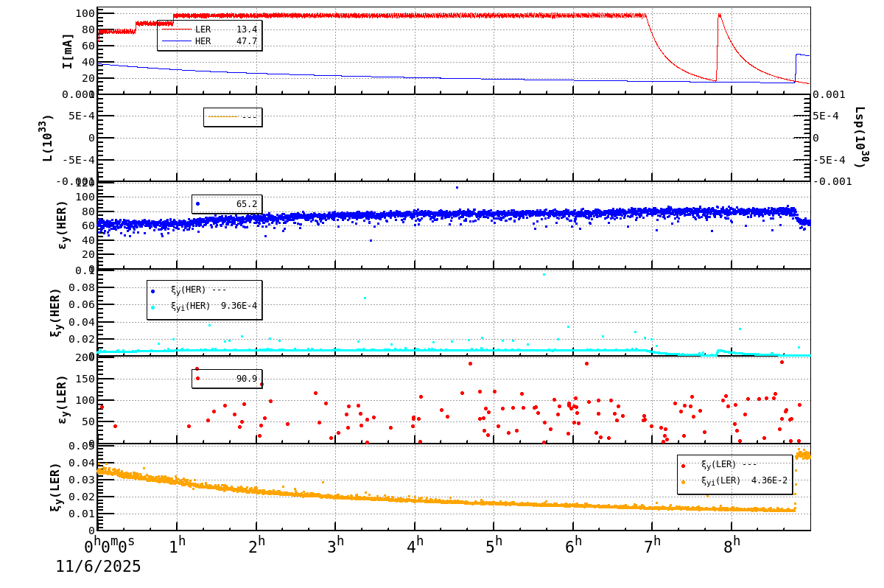
Task: Click the orange line luminosity legend box
Action: [x=233, y=117]
